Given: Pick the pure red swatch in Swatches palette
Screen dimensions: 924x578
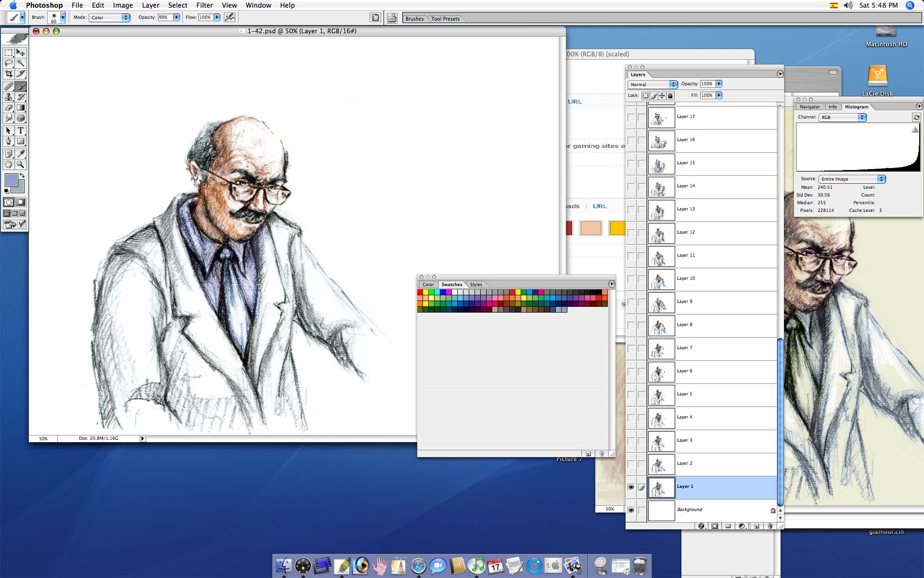Looking at the screenshot, I should click(x=420, y=292).
